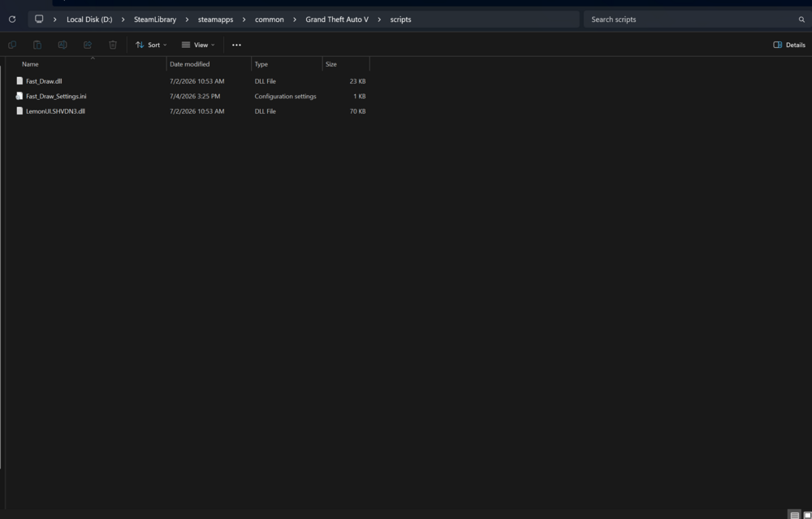Click the This PC monitor icon in address bar
812x519 pixels.
coord(39,19)
